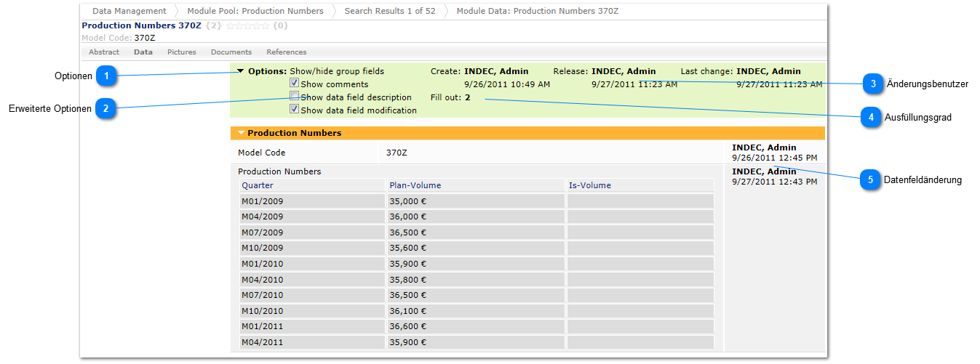Open the Documents tab
This screenshot has height=364, width=980.
[x=231, y=52]
